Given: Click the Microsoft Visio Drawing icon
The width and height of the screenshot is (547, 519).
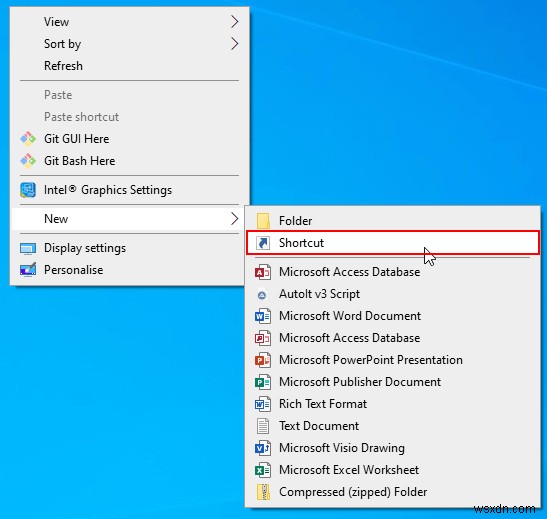Looking at the screenshot, I should [x=263, y=448].
